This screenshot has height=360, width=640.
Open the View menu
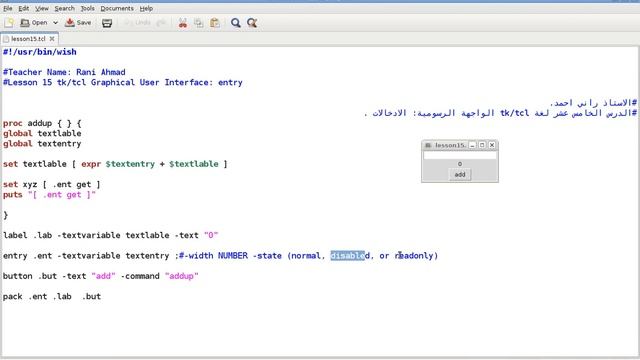pyautogui.click(x=42, y=8)
